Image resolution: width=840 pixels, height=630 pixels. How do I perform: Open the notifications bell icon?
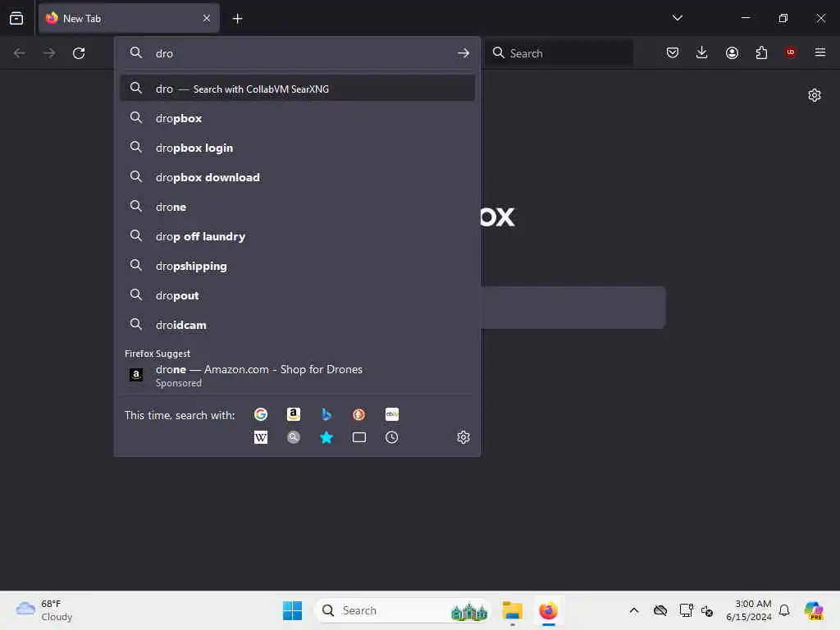(x=784, y=610)
